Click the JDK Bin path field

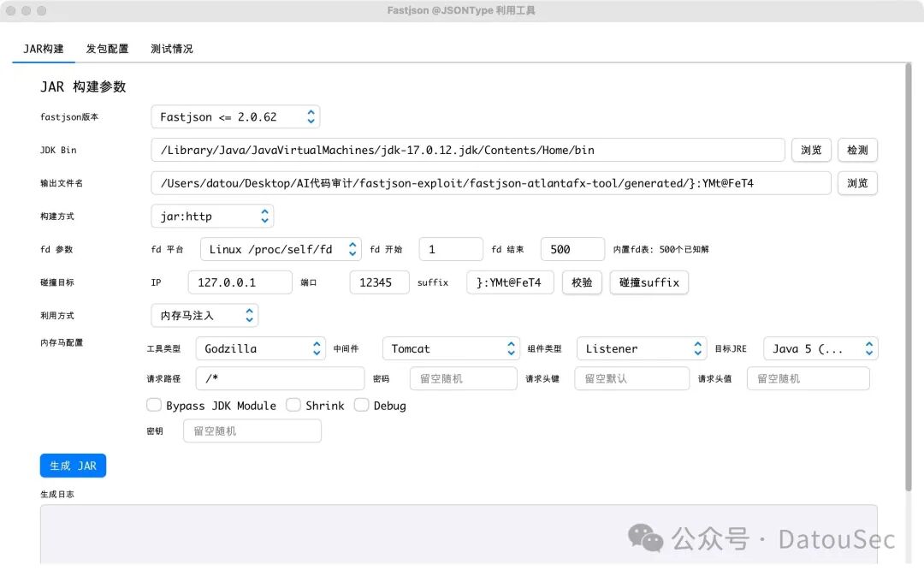(x=468, y=150)
